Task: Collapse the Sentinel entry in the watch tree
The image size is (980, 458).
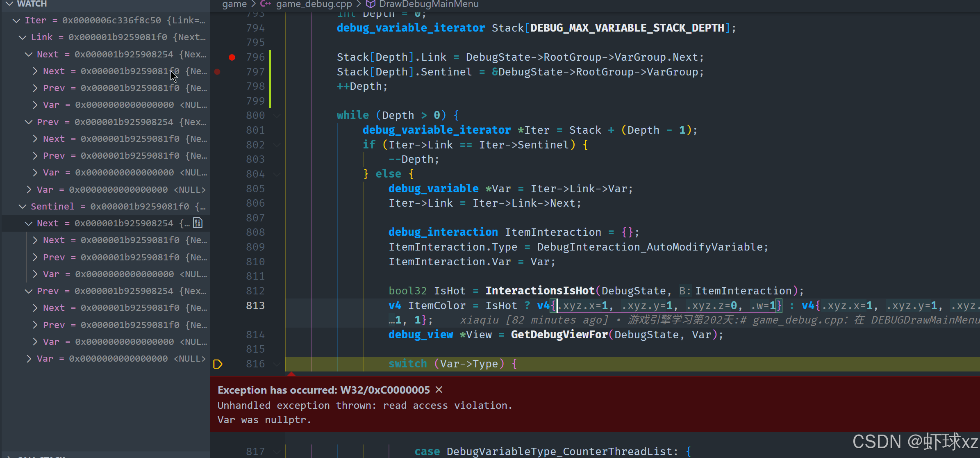Action: [x=23, y=206]
